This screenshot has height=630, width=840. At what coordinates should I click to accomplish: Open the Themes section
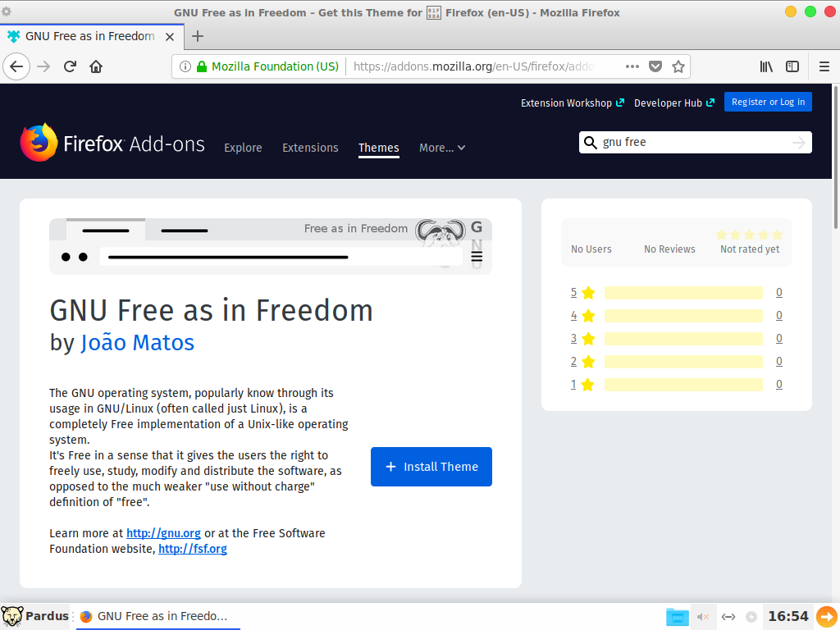click(x=379, y=148)
